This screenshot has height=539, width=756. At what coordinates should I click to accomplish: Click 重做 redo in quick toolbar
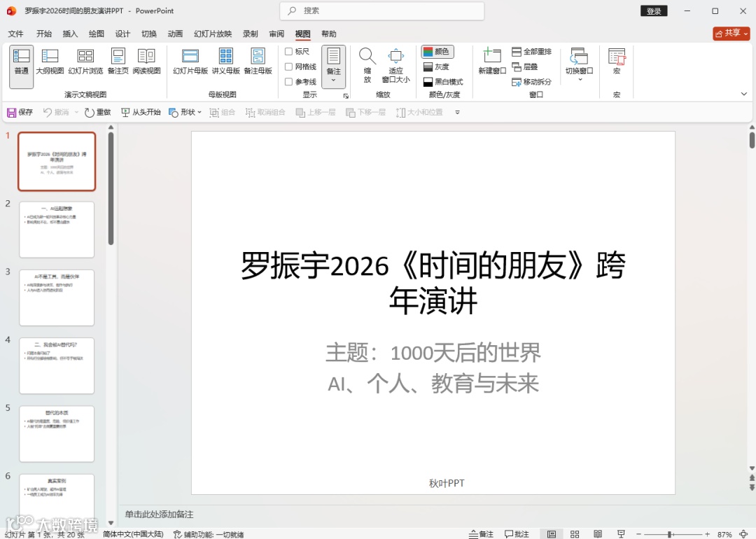tap(97, 112)
